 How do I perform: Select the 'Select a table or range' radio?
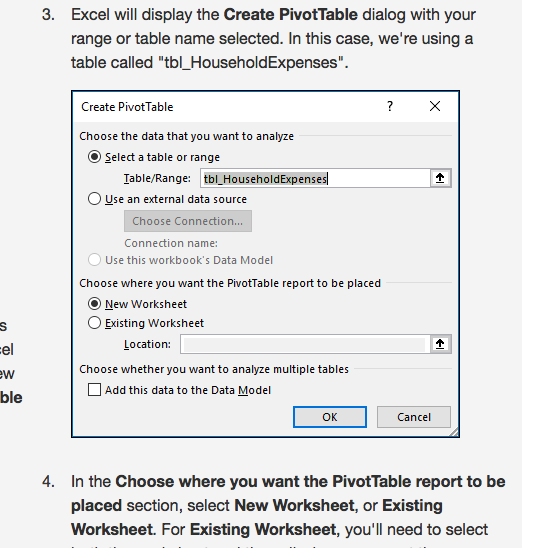click(94, 157)
